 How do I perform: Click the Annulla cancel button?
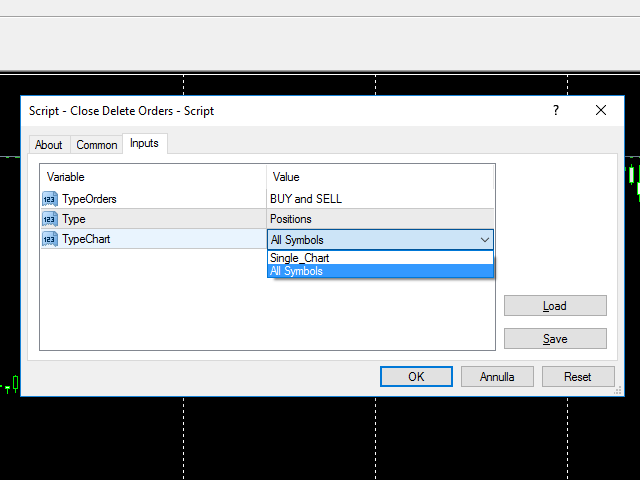pyautogui.click(x=497, y=376)
